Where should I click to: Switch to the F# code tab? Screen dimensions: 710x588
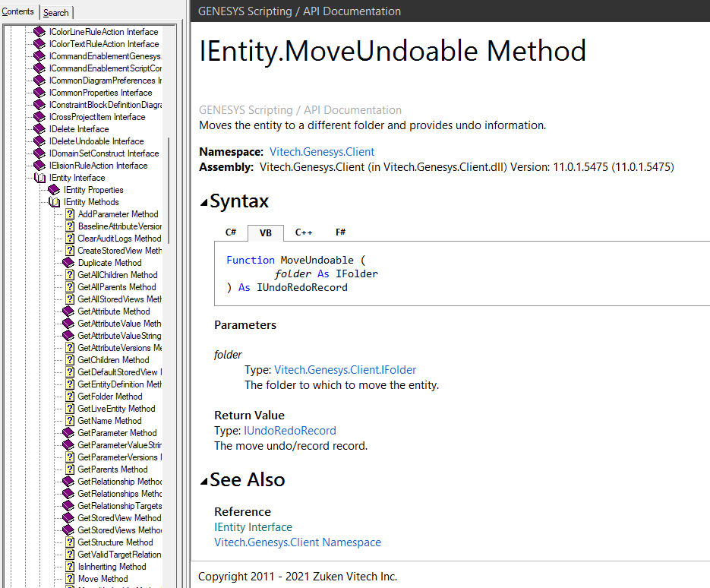pos(341,232)
